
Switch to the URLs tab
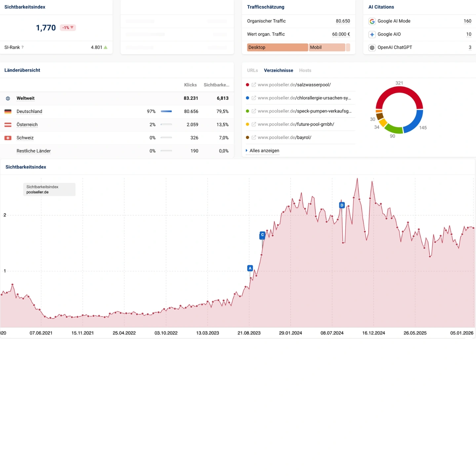click(x=252, y=70)
